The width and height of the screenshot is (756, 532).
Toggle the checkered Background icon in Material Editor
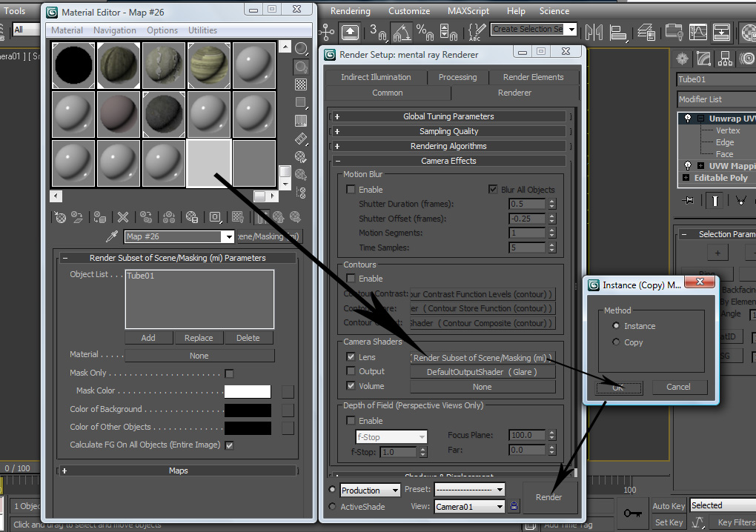click(302, 84)
